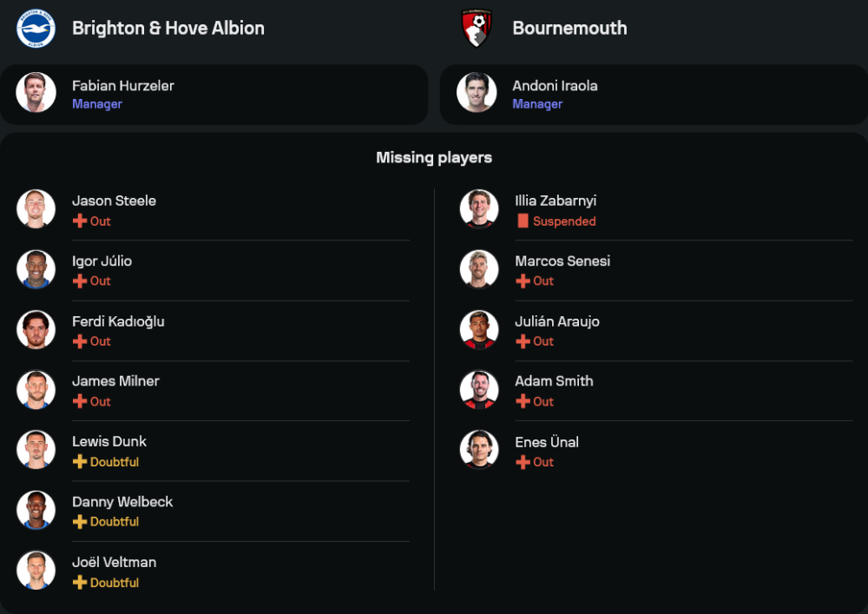
Task: Click the yellow doubtful cross under Danny Welbeck
Action: tap(80, 522)
